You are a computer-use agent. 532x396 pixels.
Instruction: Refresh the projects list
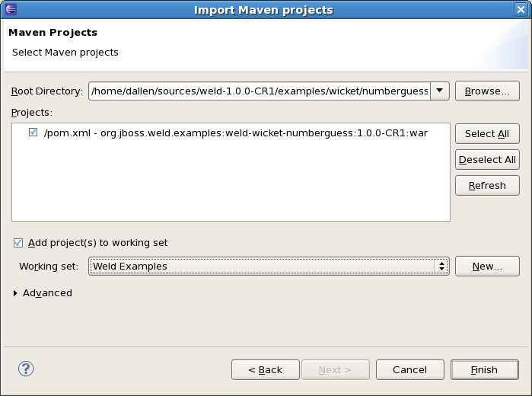pos(487,185)
